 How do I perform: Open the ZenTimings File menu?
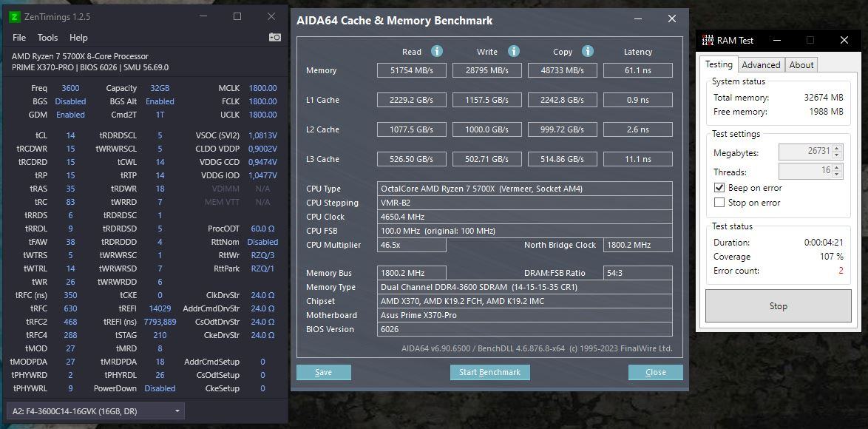point(18,38)
